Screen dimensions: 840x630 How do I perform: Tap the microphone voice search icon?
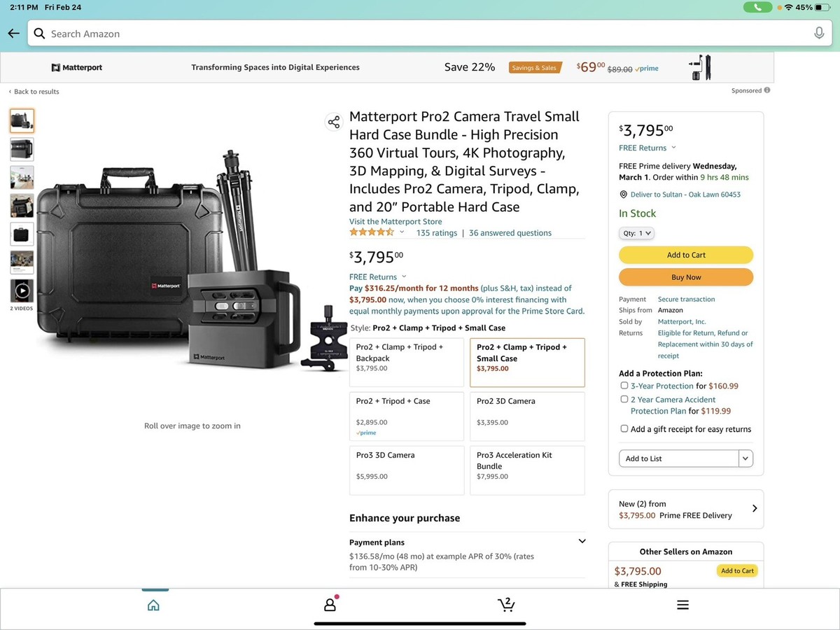click(x=818, y=34)
